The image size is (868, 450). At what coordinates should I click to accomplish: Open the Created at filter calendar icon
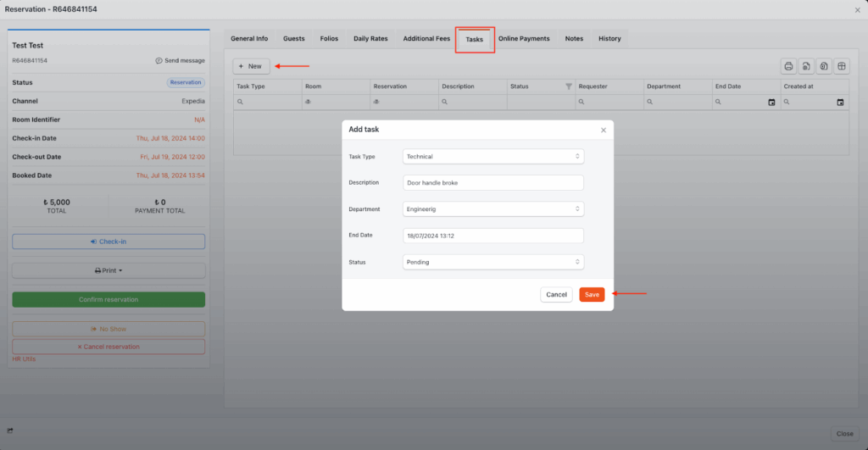pyautogui.click(x=840, y=103)
